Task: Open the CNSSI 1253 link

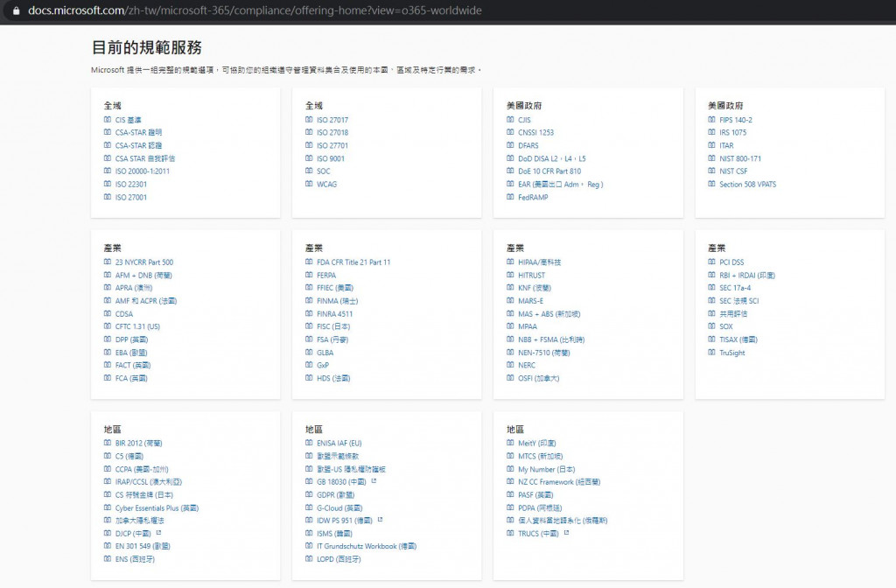Action: click(536, 133)
